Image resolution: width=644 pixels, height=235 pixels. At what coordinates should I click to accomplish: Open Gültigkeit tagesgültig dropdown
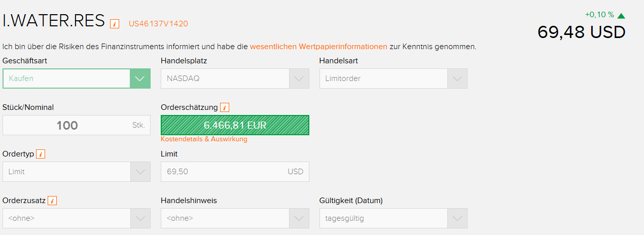457,218
